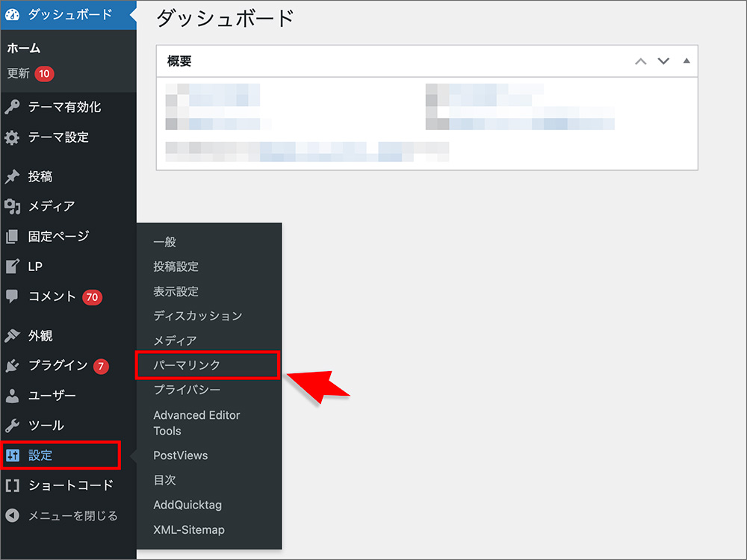Click the collapse arrow icon for メニューを閉じる
The height and width of the screenshot is (560, 747).
point(13,515)
